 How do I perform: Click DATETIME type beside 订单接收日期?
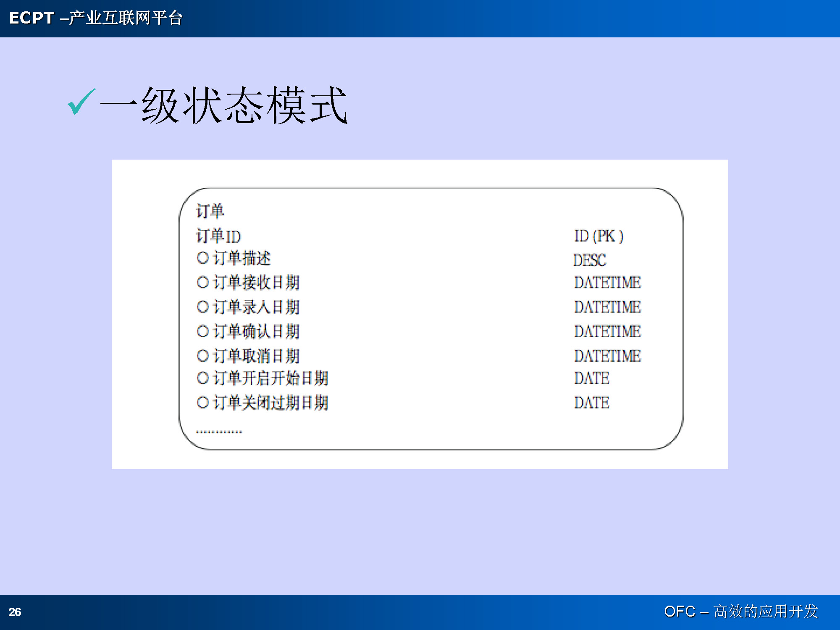pos(607,283)
